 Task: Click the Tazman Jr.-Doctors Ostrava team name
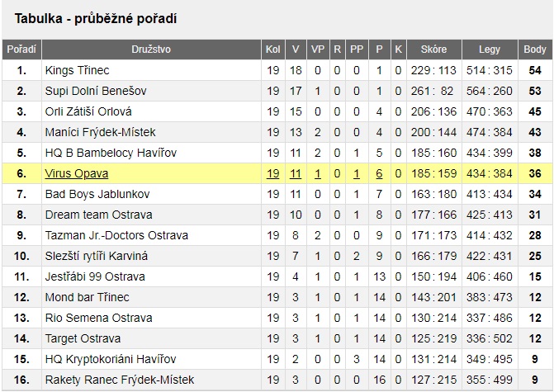pos(116,235)
